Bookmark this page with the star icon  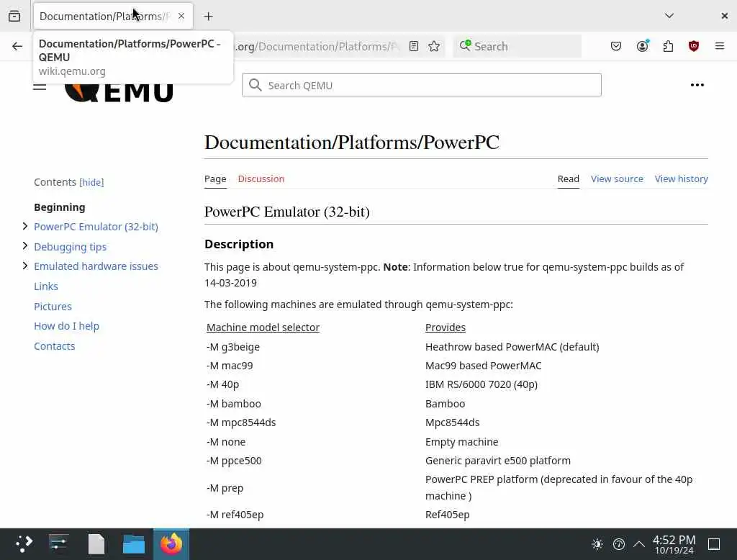434,46
